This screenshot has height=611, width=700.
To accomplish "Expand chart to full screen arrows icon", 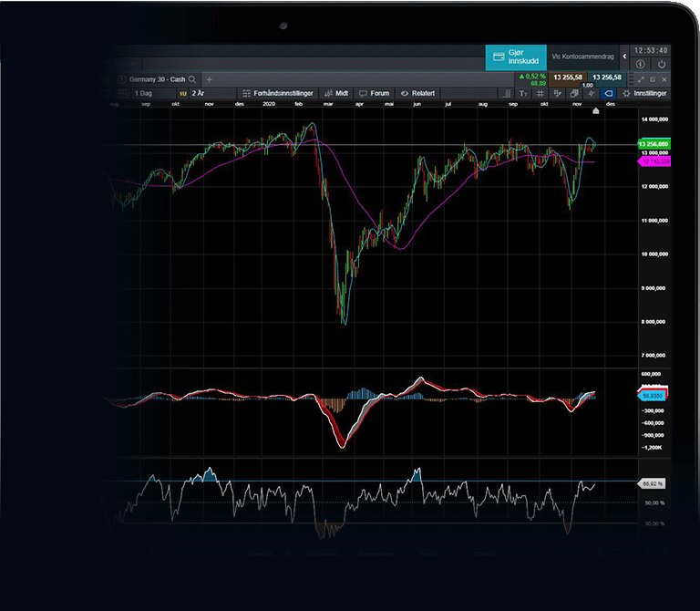I will (641, 79).
